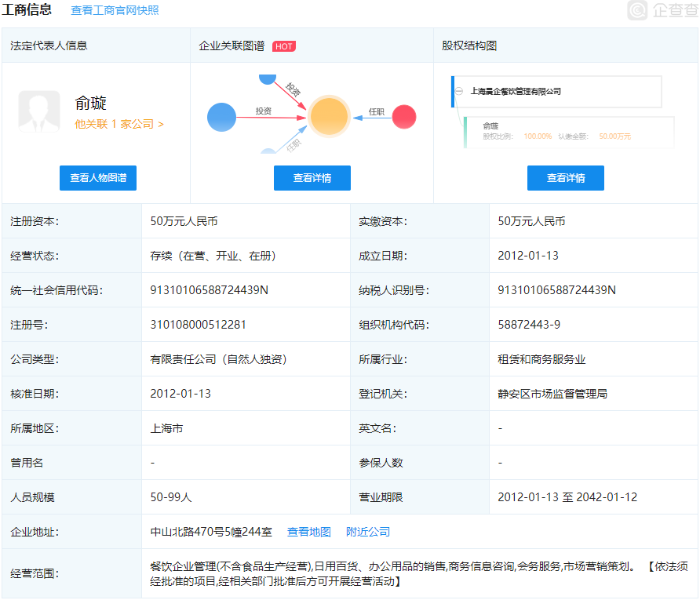This screenshot has height=600, width=700.
Task: Click the 企查查 logo at top right
Action: [x=661, y=9]
